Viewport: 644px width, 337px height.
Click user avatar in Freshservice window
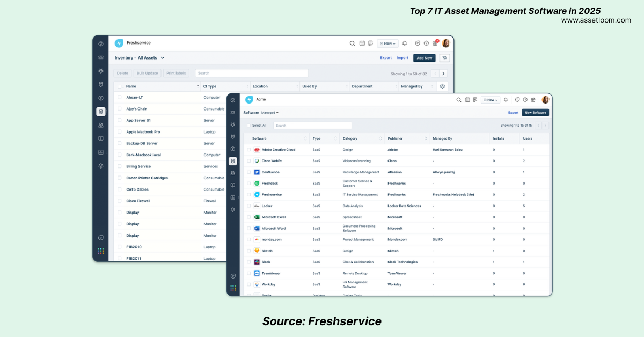[446, 43]
